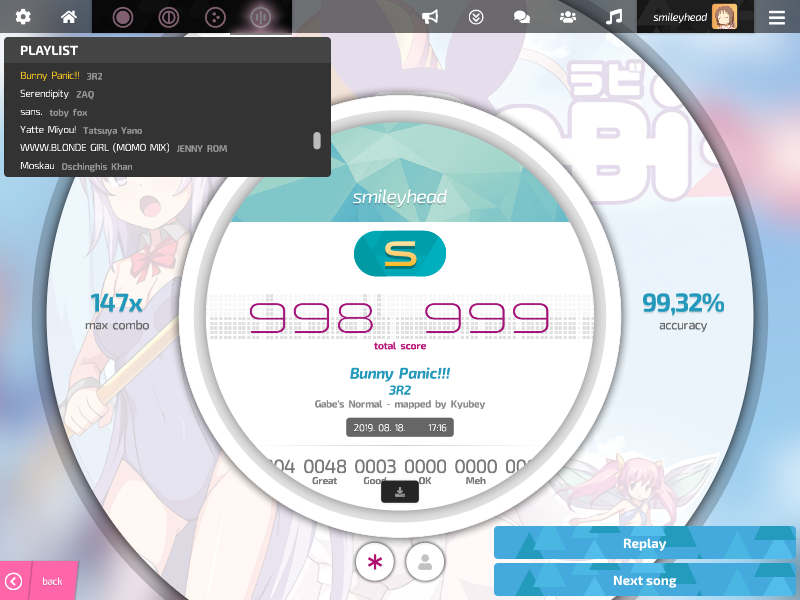800x600 pixels.
Task: Click Bunny Panic!!! title in results
Action: click(x=400, y=373)
